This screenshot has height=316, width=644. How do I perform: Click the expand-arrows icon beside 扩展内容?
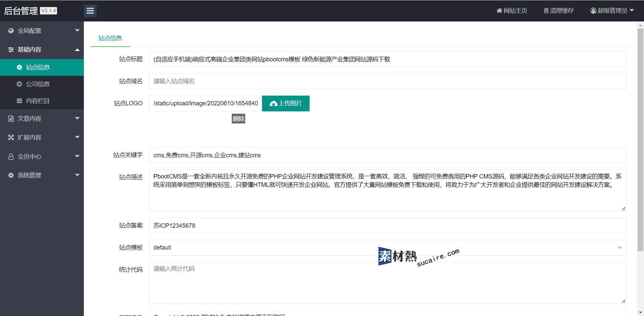point(11,138)
